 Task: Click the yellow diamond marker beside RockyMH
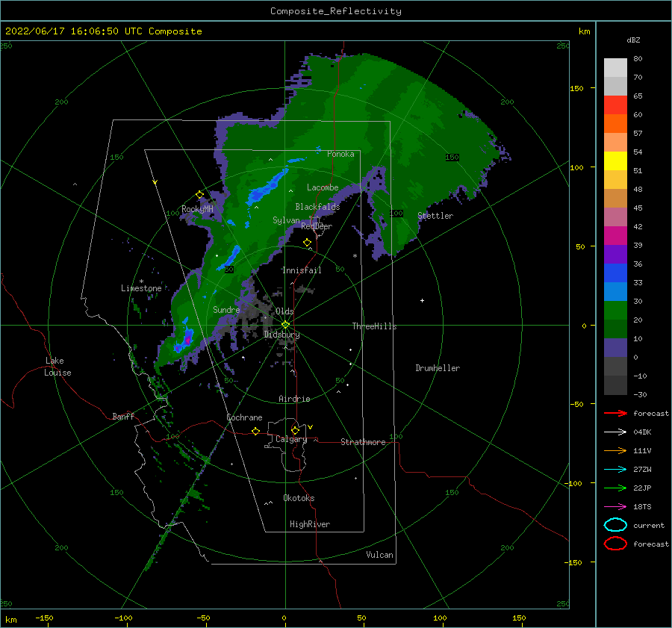(199, 195)
